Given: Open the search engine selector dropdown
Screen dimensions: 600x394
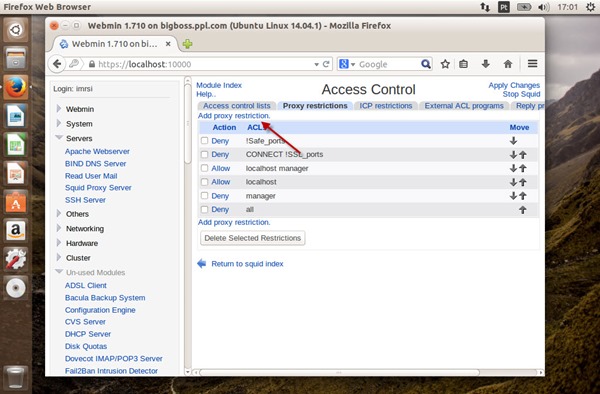Looking at the screenshot, I should [353, 64].
